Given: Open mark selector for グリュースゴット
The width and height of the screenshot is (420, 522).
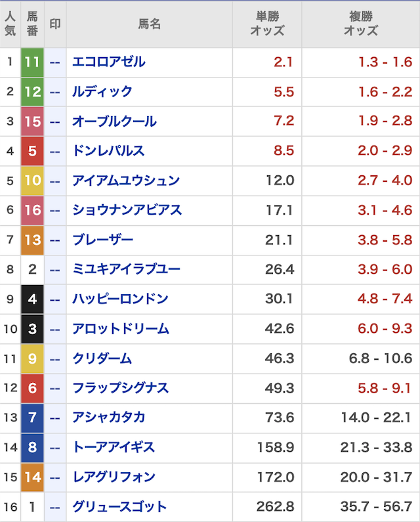Looking at the screenshot, I should tap(55, 507).
